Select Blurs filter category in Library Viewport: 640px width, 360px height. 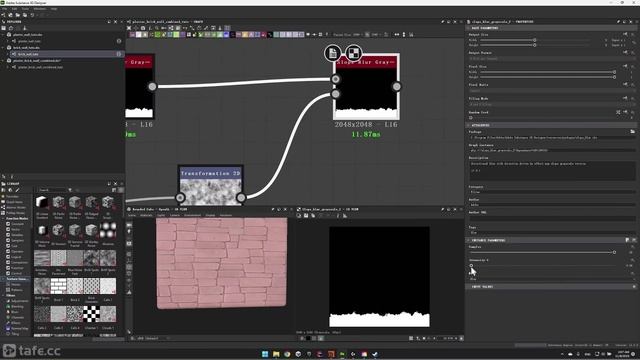tap(15, 312)
